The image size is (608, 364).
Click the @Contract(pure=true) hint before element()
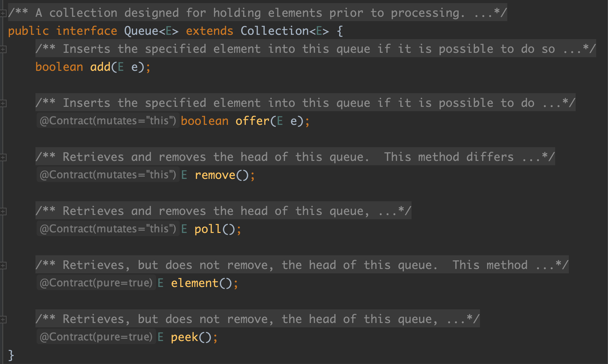point(96,283)
